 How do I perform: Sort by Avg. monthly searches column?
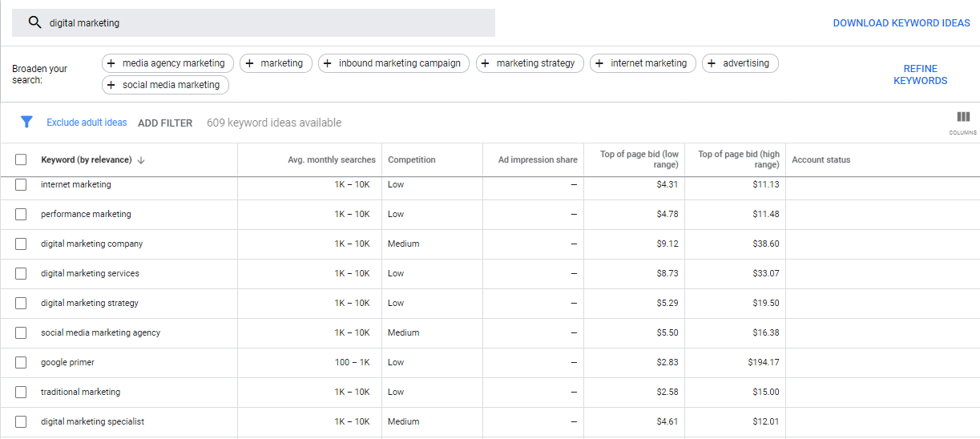click(x=331, y=160)
